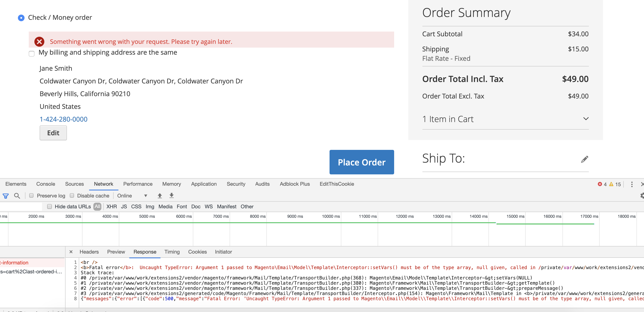Open the Timing tab of the request details
This screenshot has height=312, width=644.
172,252
